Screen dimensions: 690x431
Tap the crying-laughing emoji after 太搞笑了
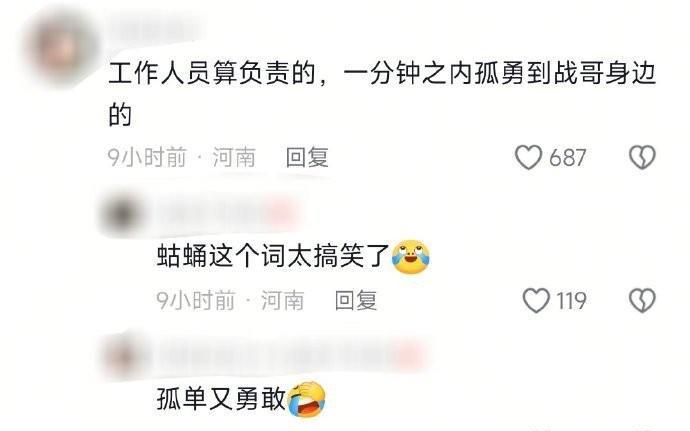(411, 257)
